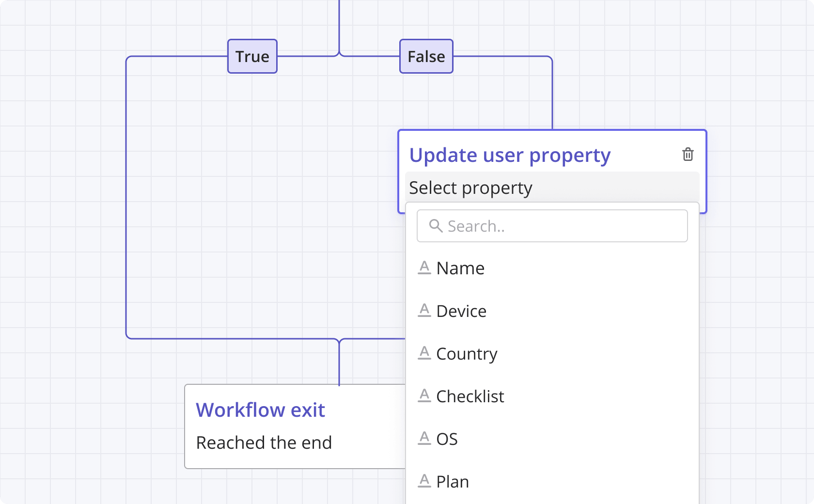
Task: Delete the Update user property node
Action: 688,155
